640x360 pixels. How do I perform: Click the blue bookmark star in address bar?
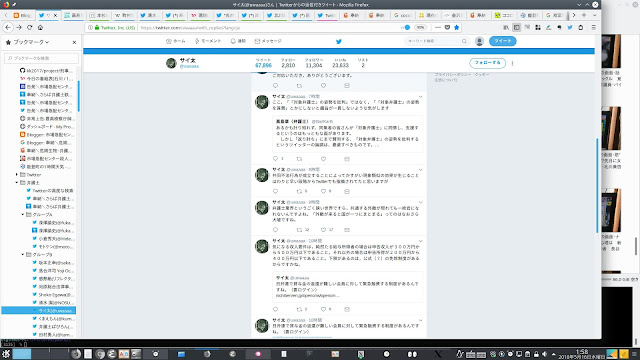[456, 27]
